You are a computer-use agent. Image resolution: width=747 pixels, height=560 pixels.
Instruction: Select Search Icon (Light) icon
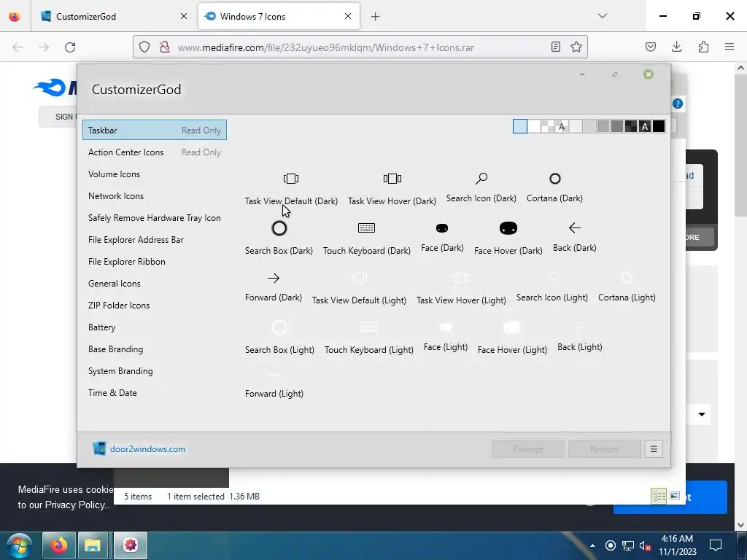pyautogui.click(x=552, y=276)
